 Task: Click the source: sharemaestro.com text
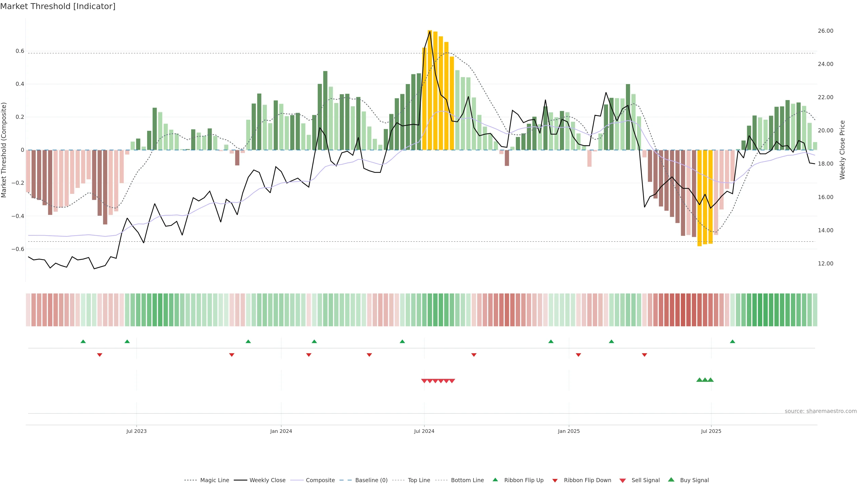click(x=821, y=411)
